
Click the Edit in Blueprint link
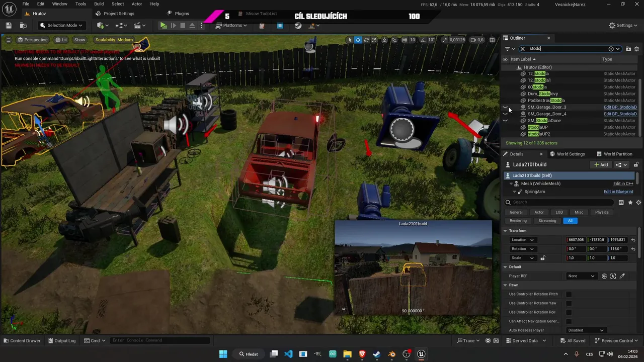coord(618,192)
